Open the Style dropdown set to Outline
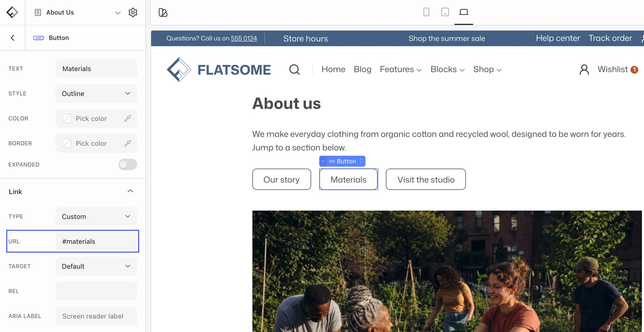644x332 pixels. pyautogui.click(x=96, y=94)
